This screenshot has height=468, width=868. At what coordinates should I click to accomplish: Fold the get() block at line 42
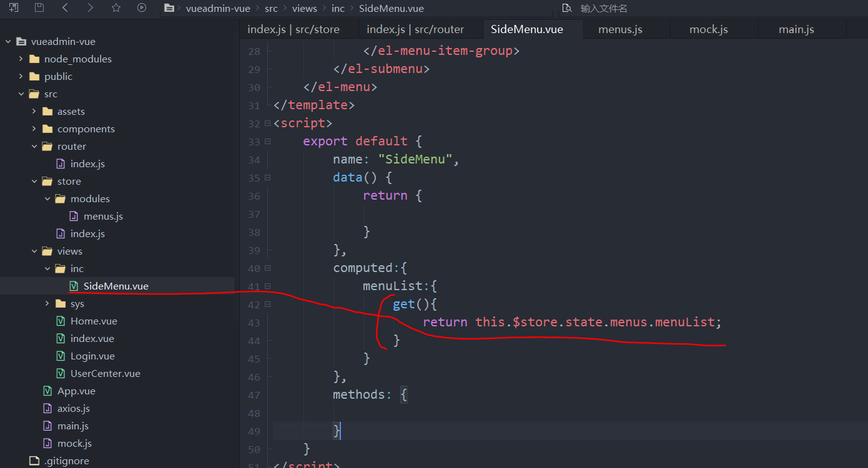[267, 304]
